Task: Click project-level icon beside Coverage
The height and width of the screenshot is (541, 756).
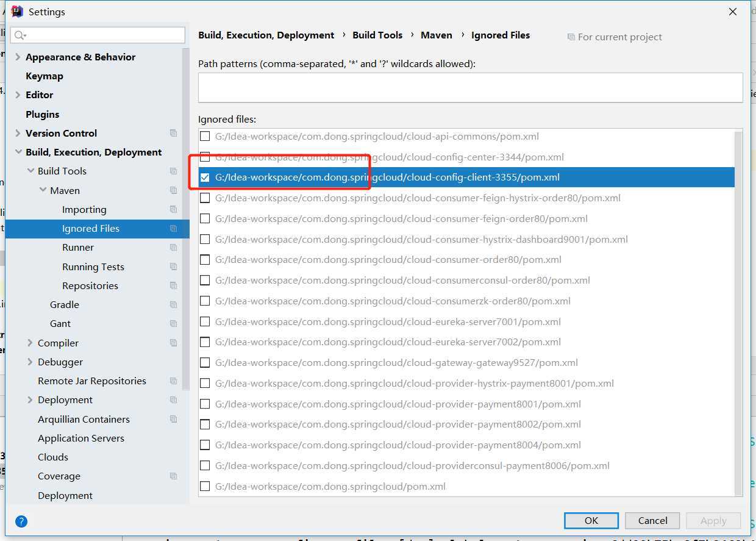Action: pos(174,476)
